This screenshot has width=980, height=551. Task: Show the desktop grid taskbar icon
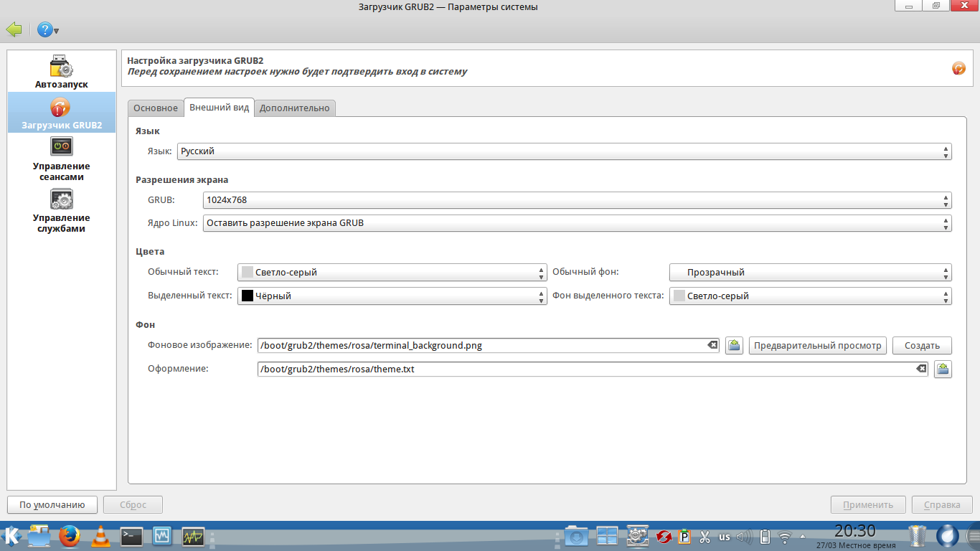click(607, 536)
